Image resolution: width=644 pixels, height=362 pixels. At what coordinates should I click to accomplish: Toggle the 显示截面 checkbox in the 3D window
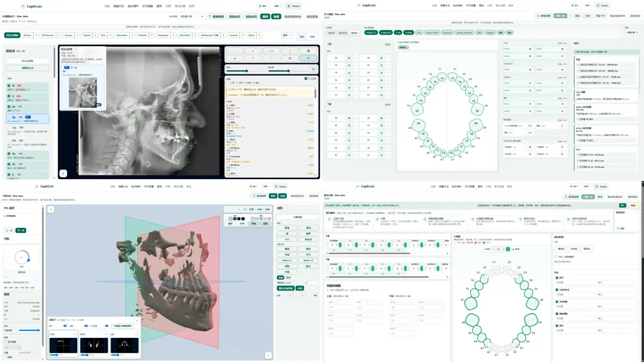click(6, 342)
